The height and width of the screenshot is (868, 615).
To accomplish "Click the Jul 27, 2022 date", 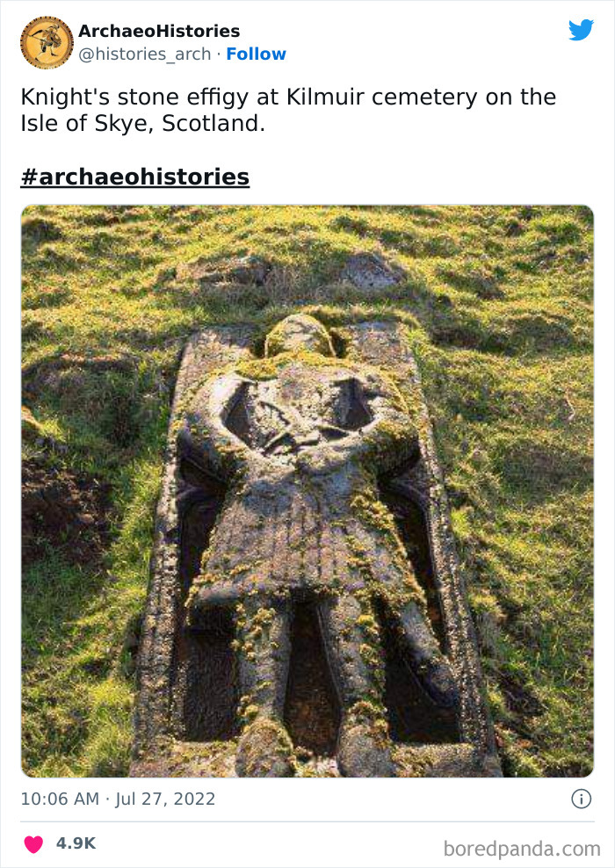I will tap(165, 799).
